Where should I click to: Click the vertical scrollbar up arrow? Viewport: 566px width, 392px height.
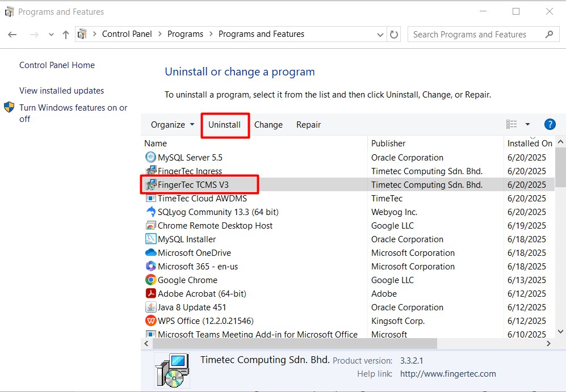[x=560, y=142]
